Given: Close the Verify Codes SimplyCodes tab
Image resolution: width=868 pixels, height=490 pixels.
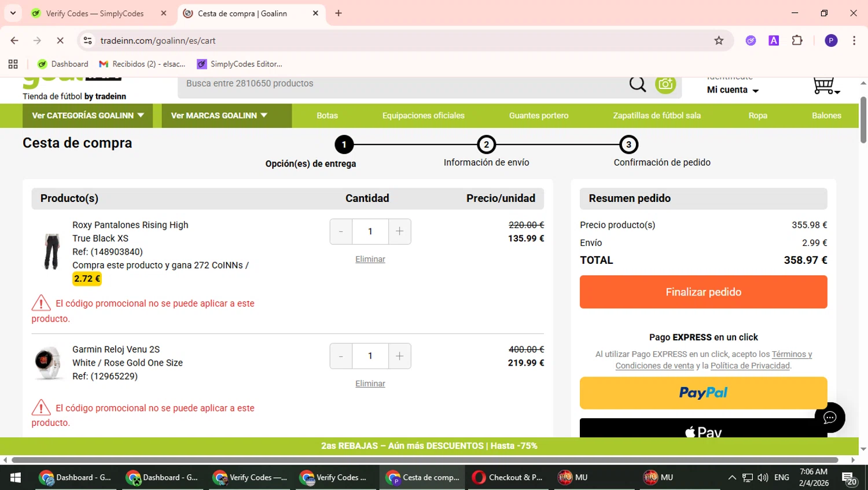Looking at the screenshot, I should click(x=164, y=13).
